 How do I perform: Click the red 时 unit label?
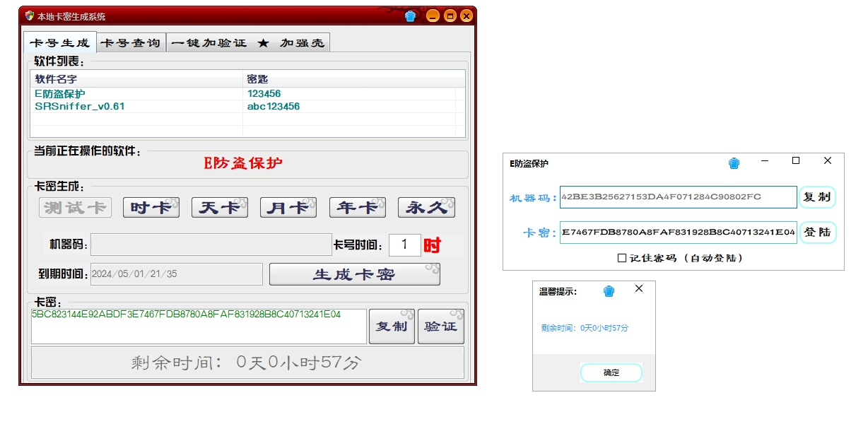pos(432,245)
